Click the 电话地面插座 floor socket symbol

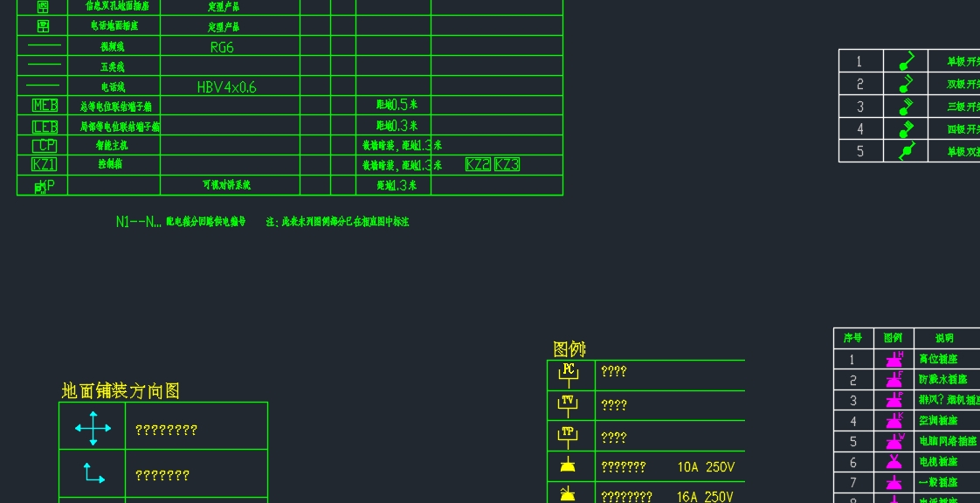(x=43, y=26)
